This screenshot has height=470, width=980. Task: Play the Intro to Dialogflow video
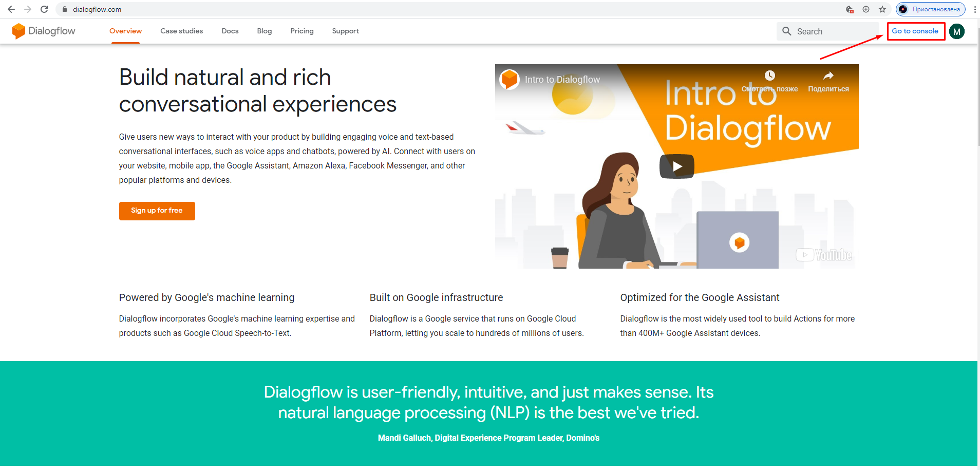(677, 166)
